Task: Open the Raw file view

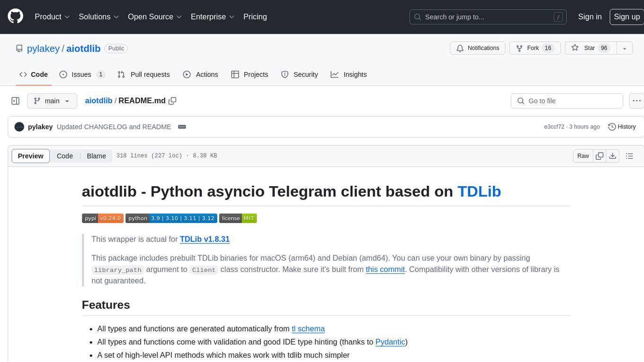Action: click(x=583, y=156)
